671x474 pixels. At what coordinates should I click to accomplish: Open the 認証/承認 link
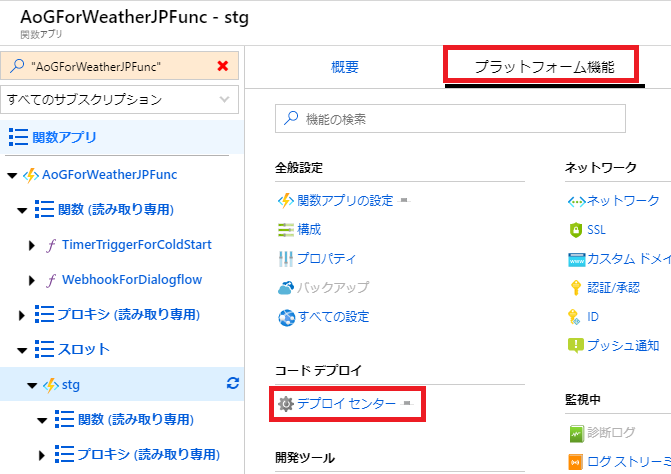(x=614, y=287)
